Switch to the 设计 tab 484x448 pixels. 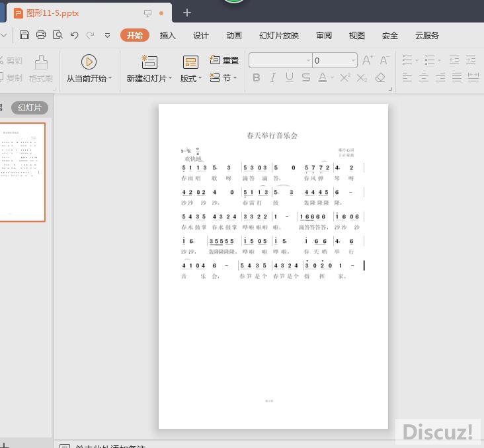point(201,36)
